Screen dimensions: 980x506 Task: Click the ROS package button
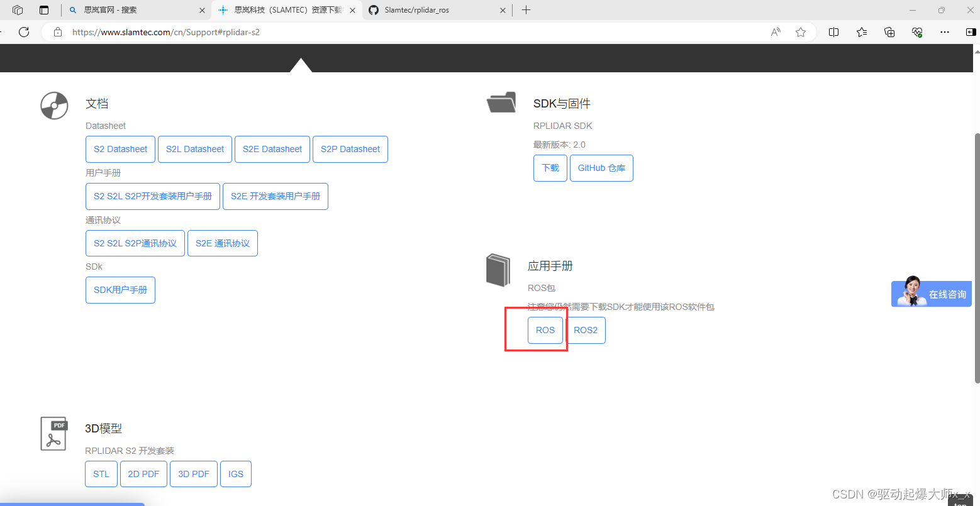(545, 330)
